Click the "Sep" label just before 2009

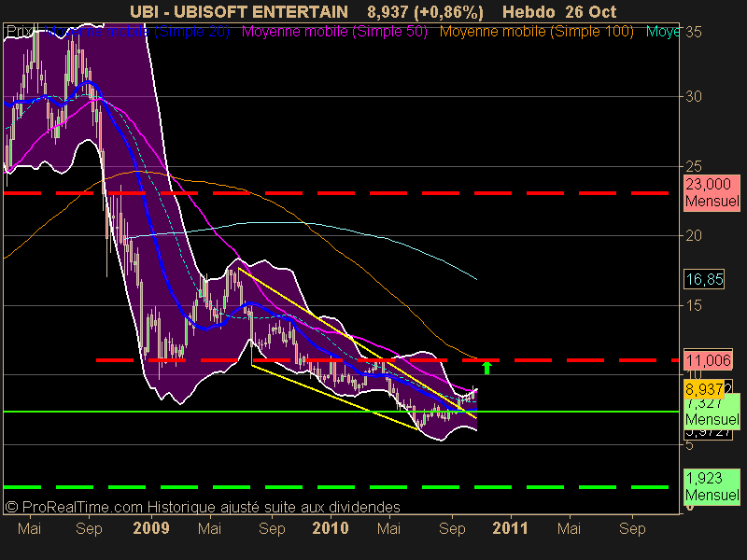tap(89, 528)
